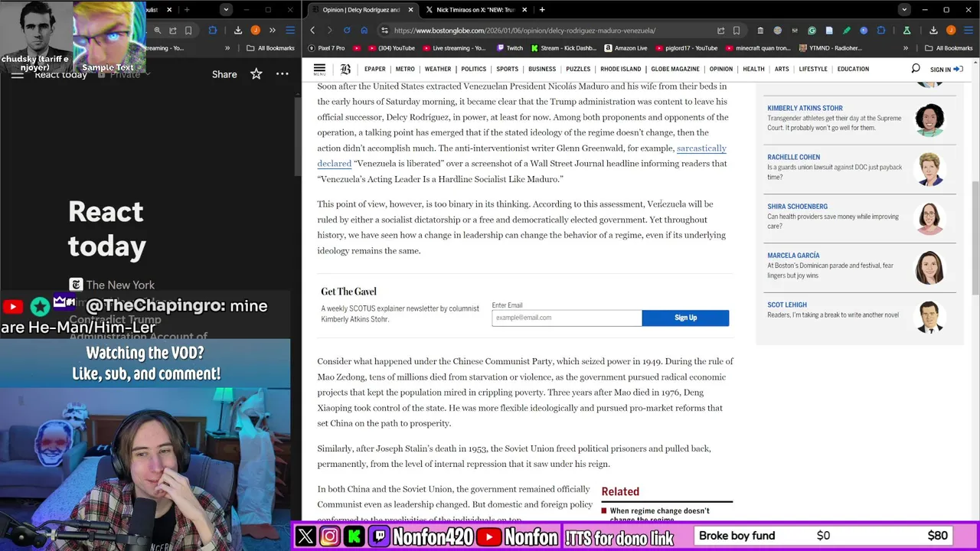Select the Opinion | Delcy Rodríguez tab
The width and height of the screenshot is (980, 551).
pos(361,10)
